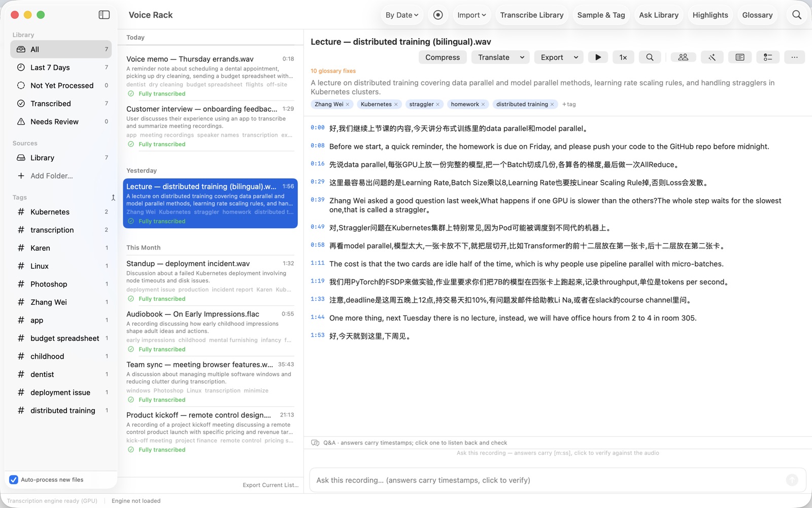812x508 pixels.
Task: Open speakers panel with people icon
Action: point(683,57)
